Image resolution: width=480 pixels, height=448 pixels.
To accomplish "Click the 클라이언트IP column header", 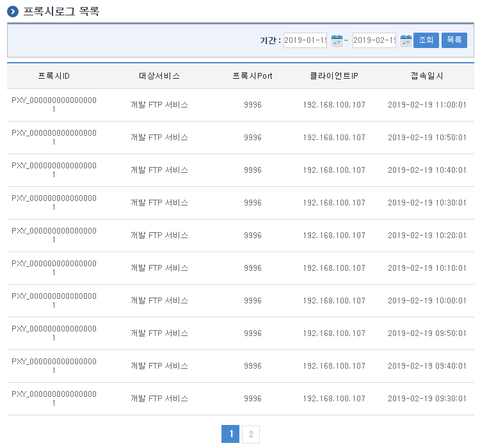I will click(334, 76).
